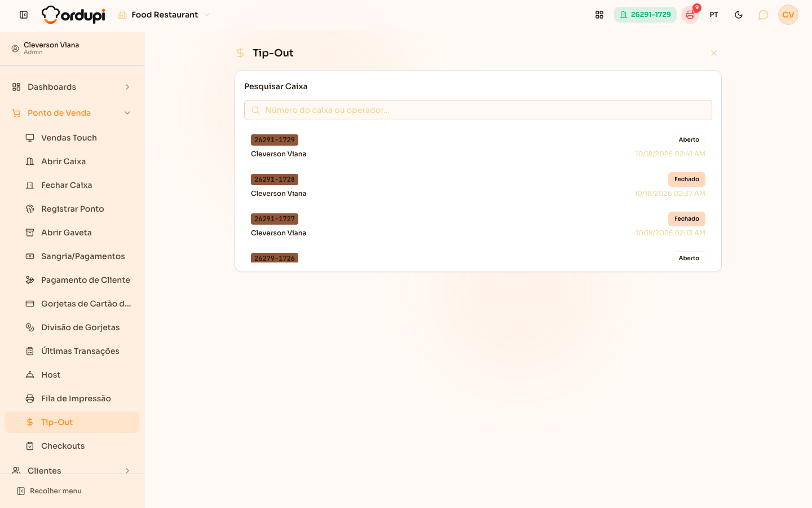Open the chat bubble icon in the header
Image resolution: width=812 pixels, height=508 pixels.
pyautogui.click(x=763, y=15)
